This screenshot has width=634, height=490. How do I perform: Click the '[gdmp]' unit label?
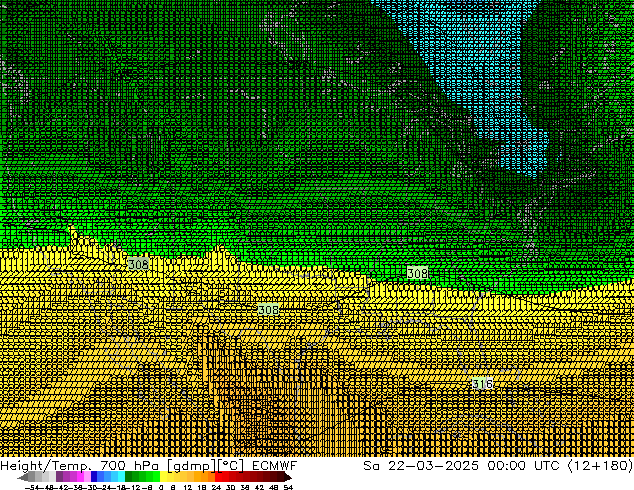click(x=190, y=466)
